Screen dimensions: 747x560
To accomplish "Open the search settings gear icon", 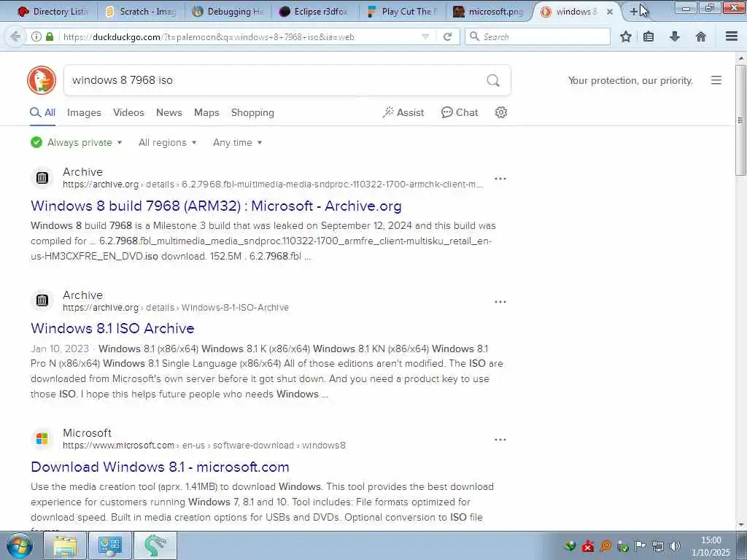I will coord(500,112).
